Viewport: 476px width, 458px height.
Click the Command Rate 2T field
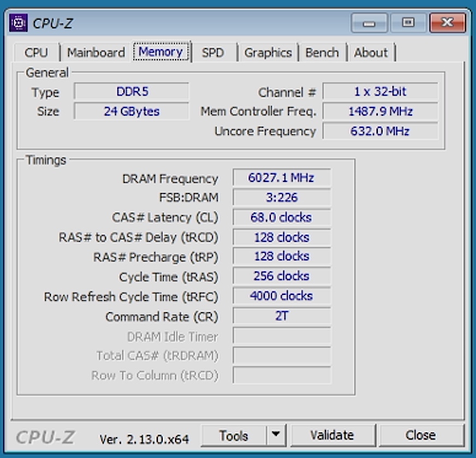coord(281,316)
